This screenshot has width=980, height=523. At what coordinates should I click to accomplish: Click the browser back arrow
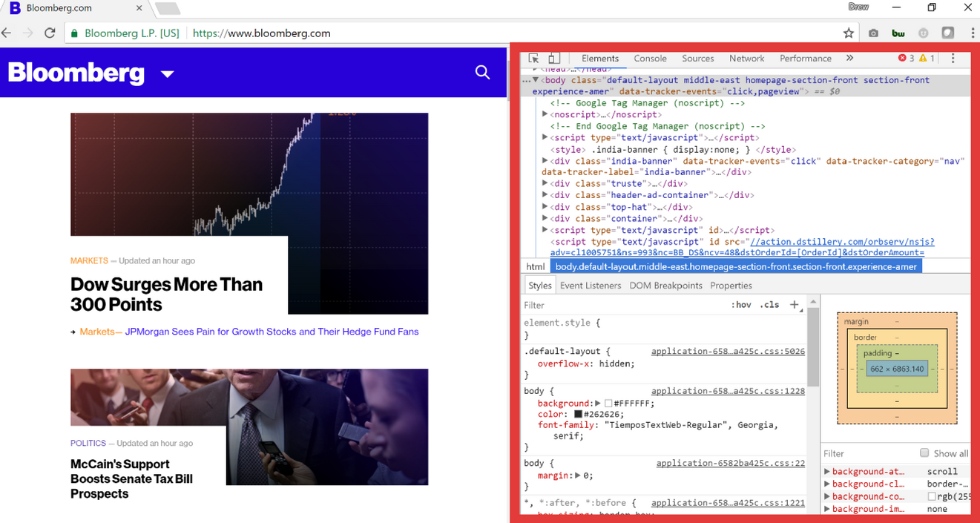click(7, 33)
